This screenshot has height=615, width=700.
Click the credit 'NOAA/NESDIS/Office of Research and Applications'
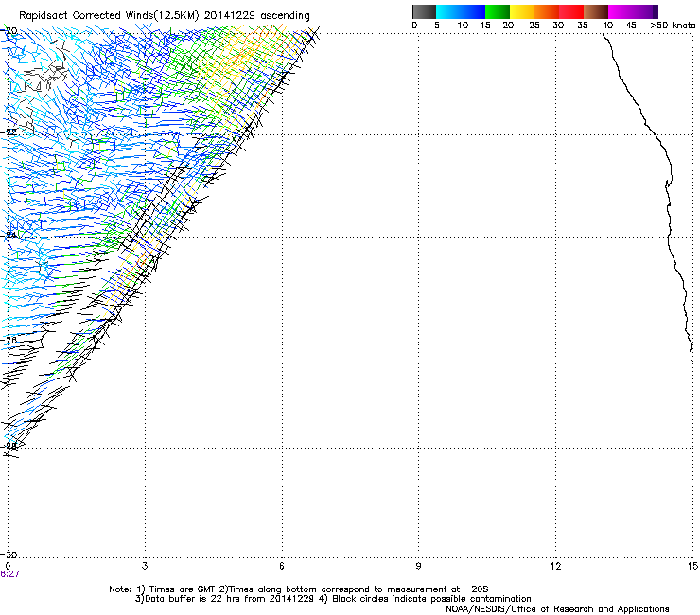pyautogui.click(x=557, y=609)
